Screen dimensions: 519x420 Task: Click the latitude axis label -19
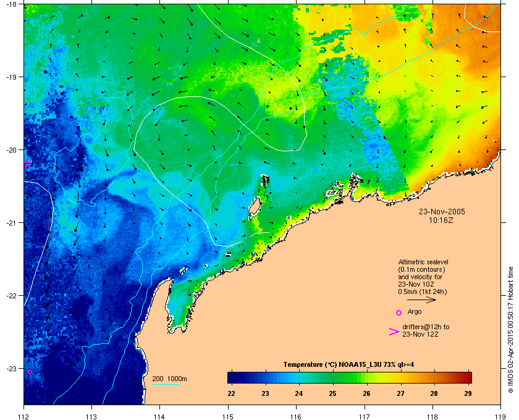[x=12, y=77]
